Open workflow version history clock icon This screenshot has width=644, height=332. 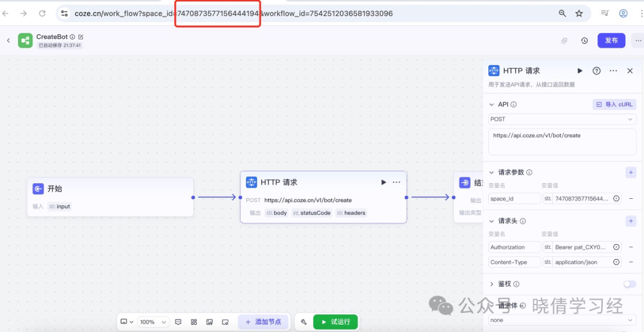pyautogui.click(x=584, y=41)
